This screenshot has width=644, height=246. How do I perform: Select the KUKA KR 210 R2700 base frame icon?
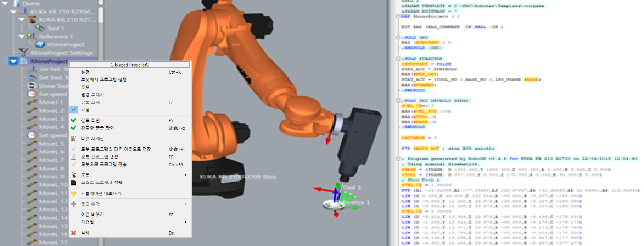tap(24, 11)
